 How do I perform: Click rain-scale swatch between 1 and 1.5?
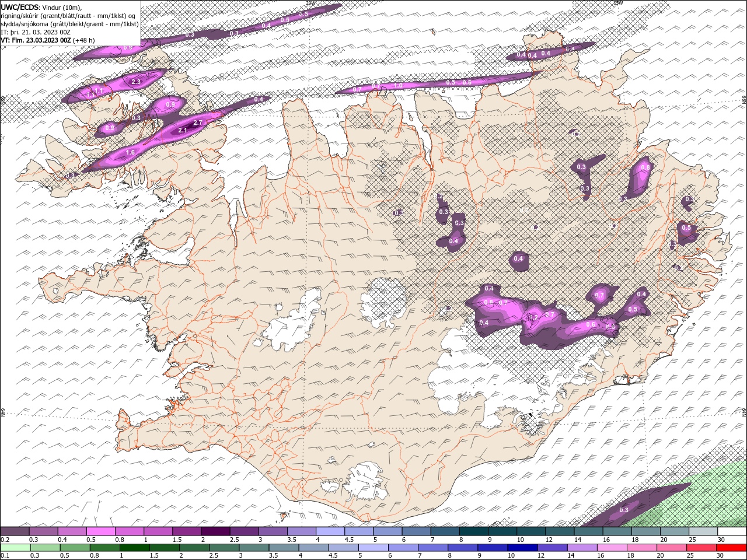pyautogui.click(x=135, y=548)
